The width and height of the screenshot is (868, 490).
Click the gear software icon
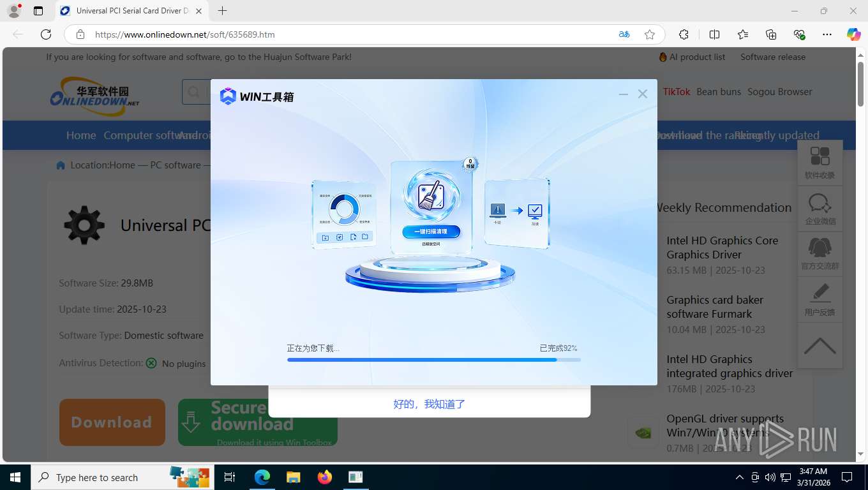(84, 225)
